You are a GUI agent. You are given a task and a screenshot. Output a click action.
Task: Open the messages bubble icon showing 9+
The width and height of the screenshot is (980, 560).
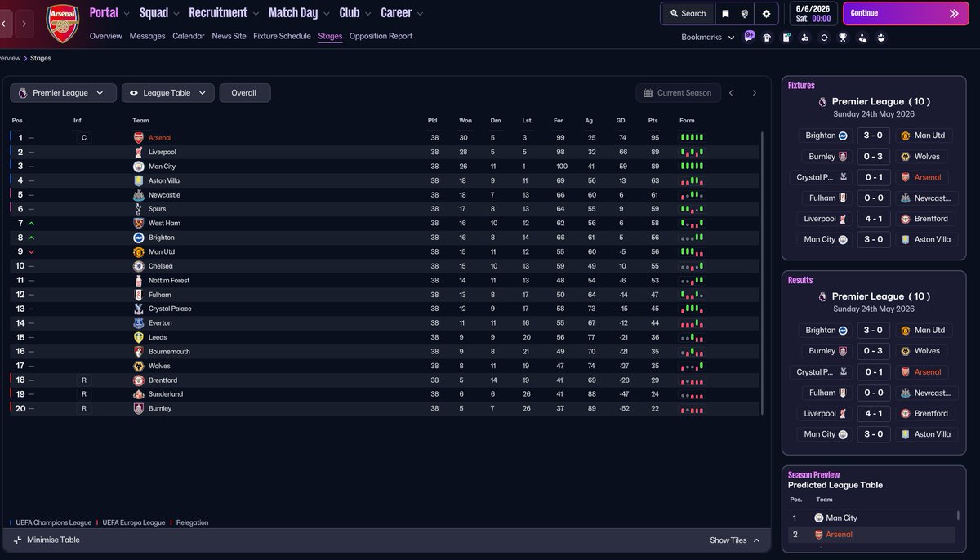tap(749, 37)
